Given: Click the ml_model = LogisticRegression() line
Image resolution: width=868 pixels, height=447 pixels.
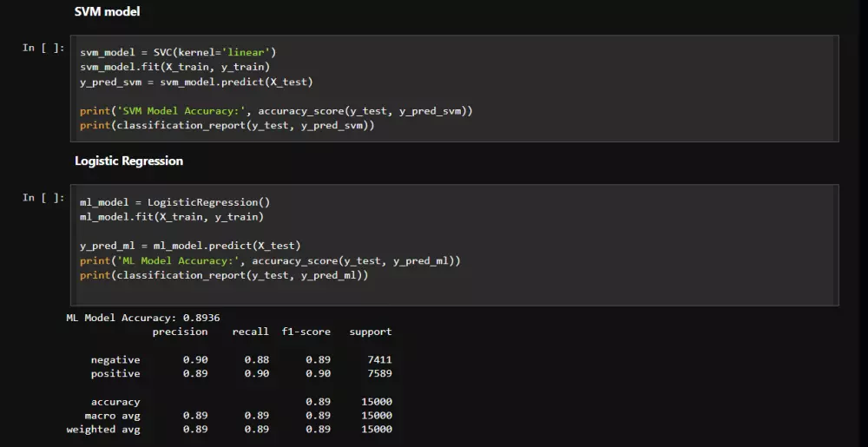Looking at the screenshot, I should point(175,202).
